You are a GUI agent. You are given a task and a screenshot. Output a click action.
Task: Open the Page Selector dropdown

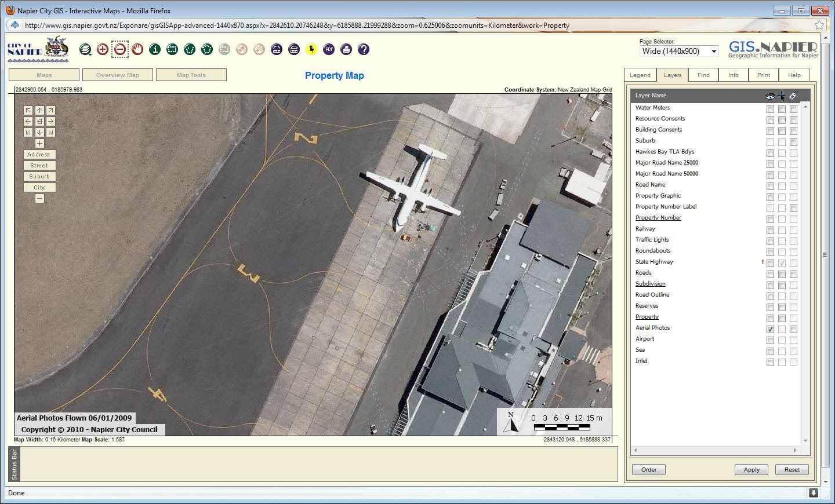point(679,52)
